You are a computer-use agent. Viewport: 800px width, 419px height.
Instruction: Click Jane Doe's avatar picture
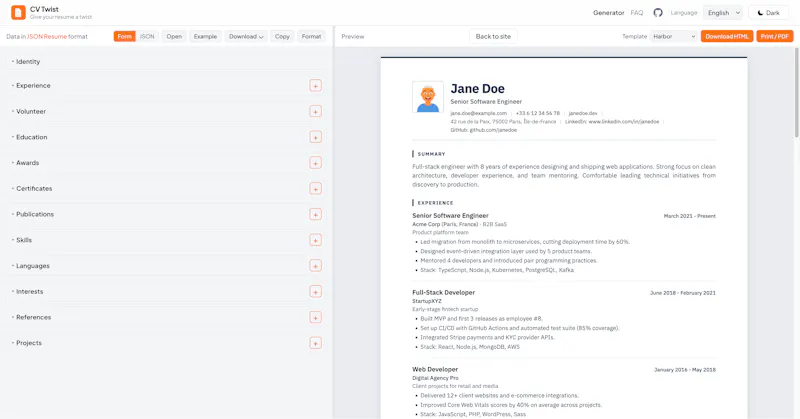tap(428, 96)
